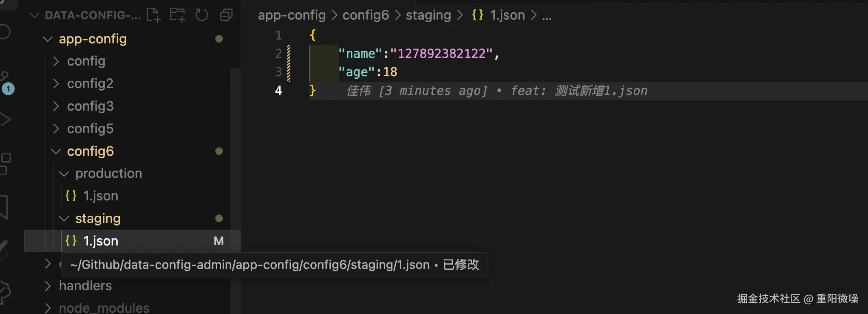
Task: Click the git blame annotation on line 4
Action: click(496, 91)
